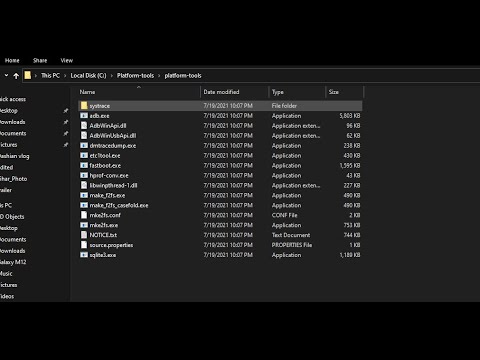Screen dimensions: 480x360
Task: Sort by Type column header
Action: 278,92
